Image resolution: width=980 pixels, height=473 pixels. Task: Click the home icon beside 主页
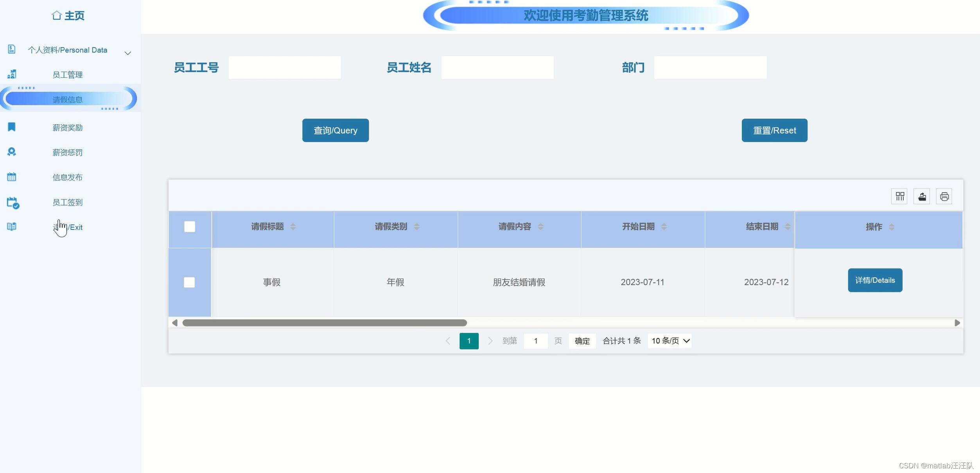[56, 16]
